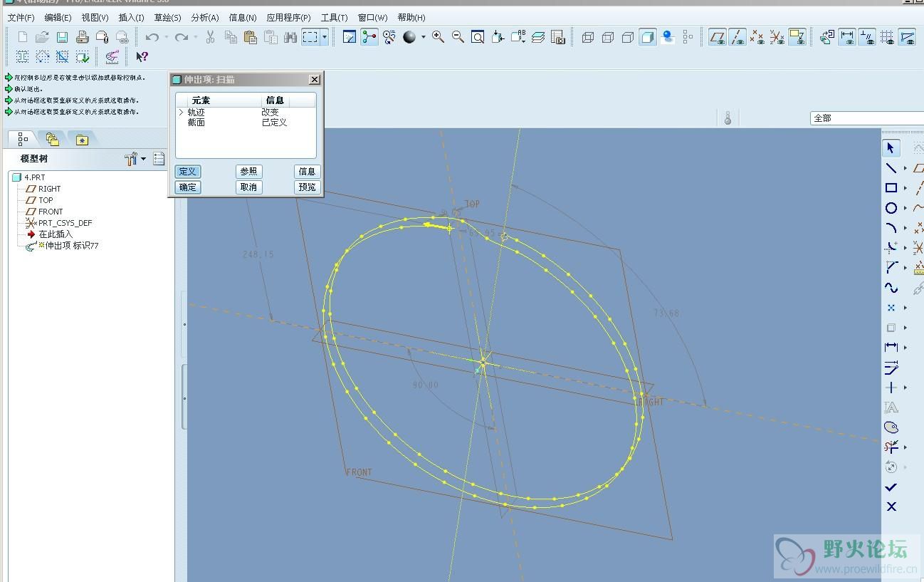The height and width of the screenshot is (582, 924).
Task: Toggle datum points visibility
Action: click(x=757, y=37)
